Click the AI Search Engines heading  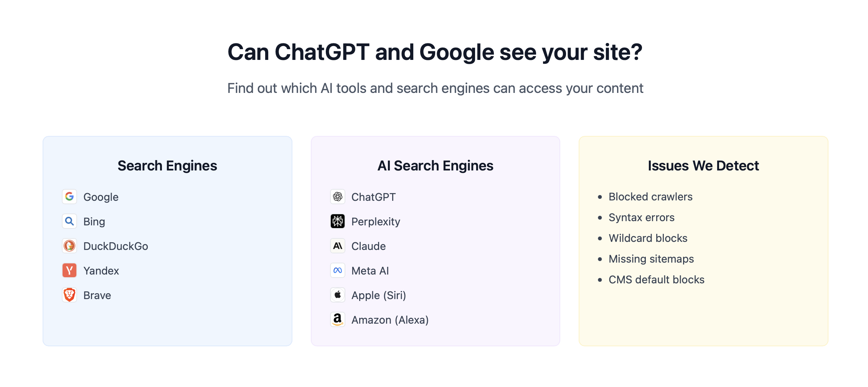435,166
